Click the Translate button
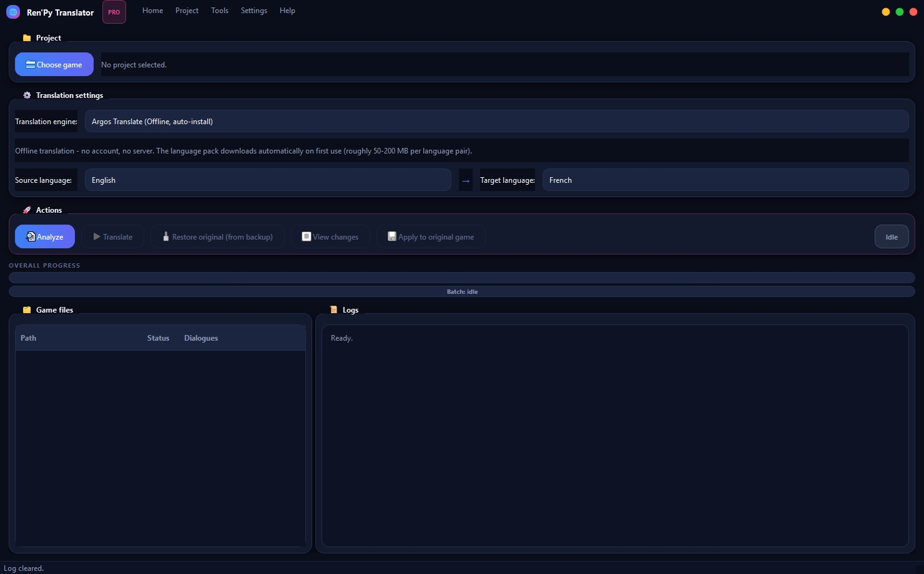Viewport: 924px width, 574px height. click(112, 236)
